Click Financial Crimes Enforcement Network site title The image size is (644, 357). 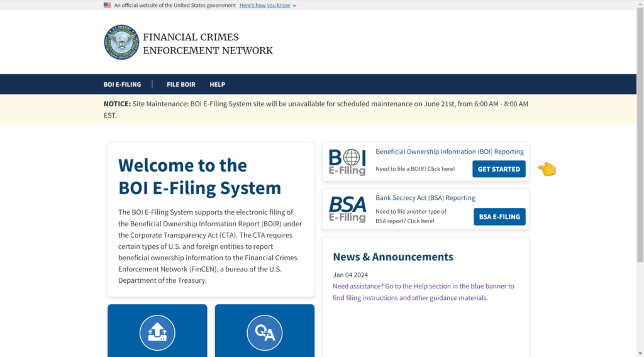tap(208, 44)
